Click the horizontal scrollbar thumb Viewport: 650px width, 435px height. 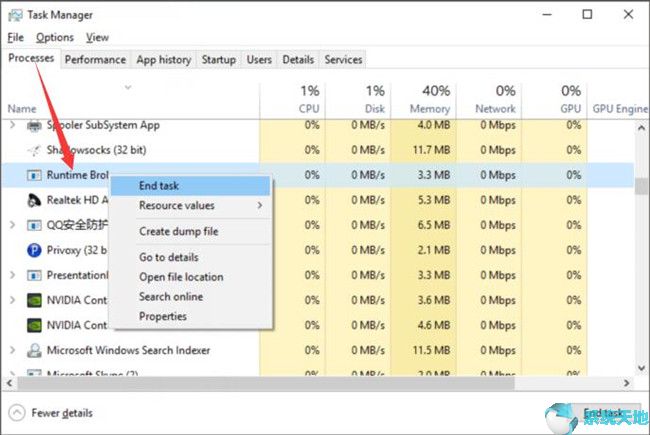(x=265, y=384)
